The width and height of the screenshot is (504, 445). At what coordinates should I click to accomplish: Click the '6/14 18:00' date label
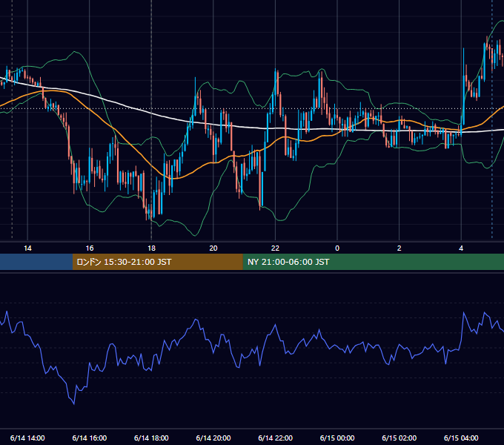click(x=151, y=438)
